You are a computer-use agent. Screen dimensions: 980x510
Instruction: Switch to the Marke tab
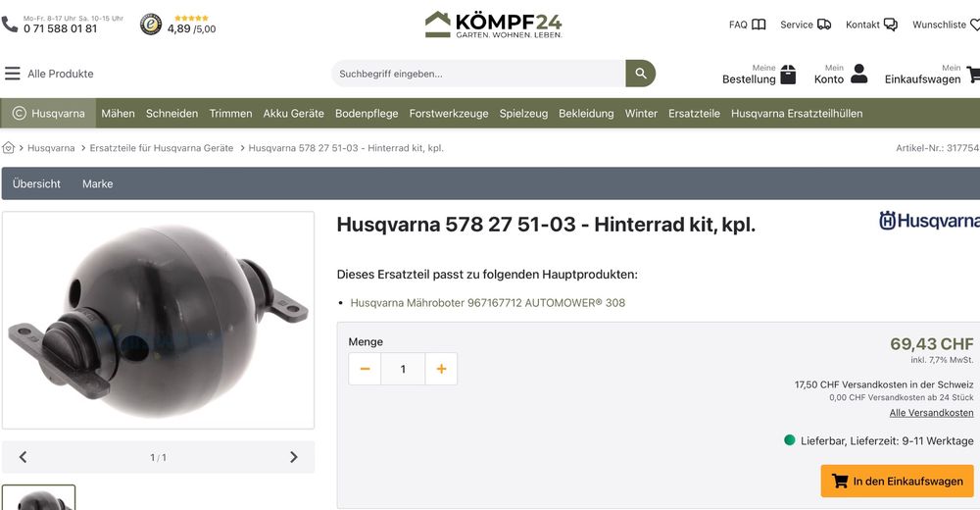point(97,183)
